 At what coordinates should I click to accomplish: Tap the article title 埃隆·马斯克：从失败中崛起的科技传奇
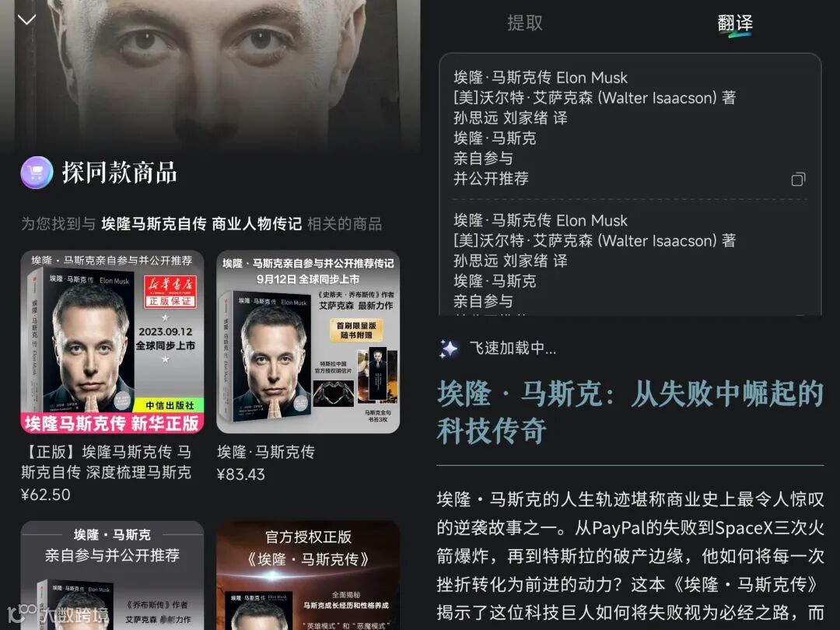click(630, 412)
